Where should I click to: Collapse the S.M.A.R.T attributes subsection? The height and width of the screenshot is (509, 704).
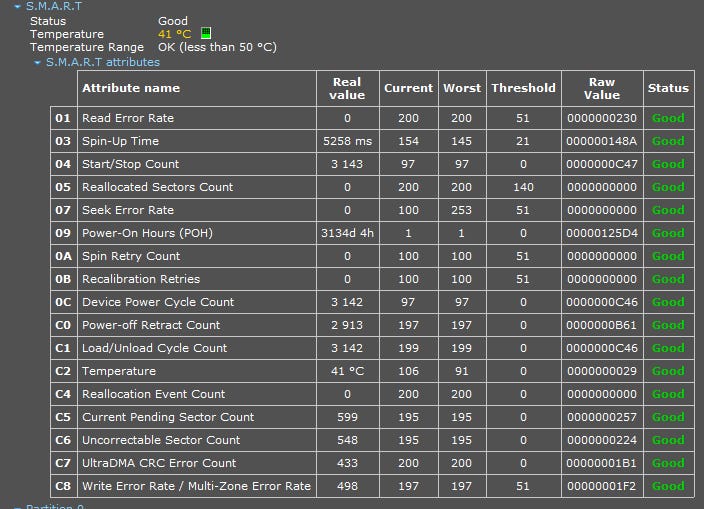[x=38, y=62]
